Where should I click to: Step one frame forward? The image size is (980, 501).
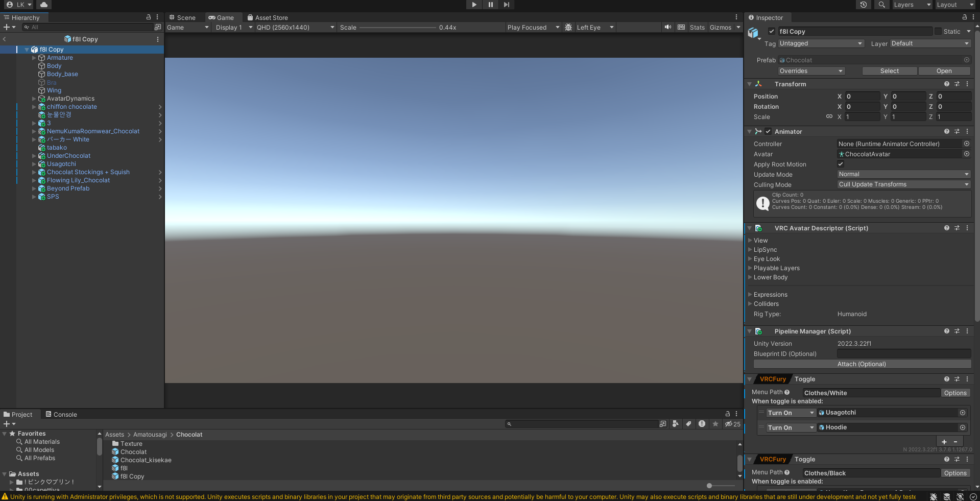click(506, 5)
